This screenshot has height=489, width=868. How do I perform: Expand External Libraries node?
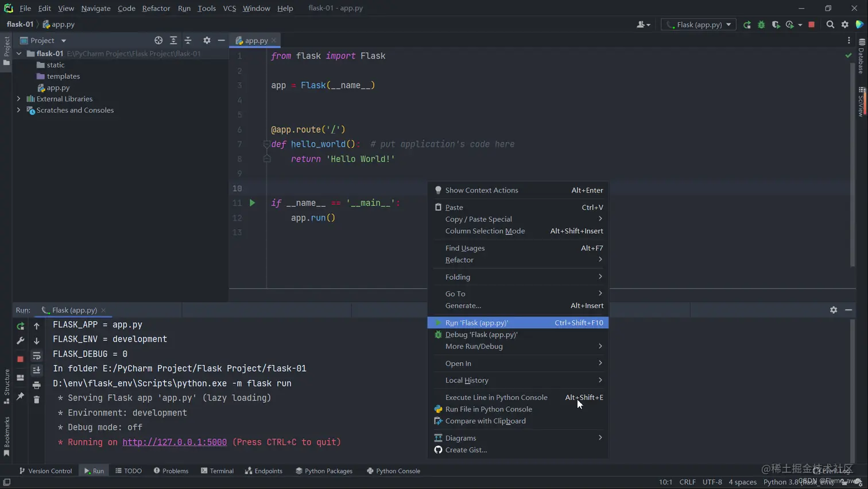click(x=19, y=99)
